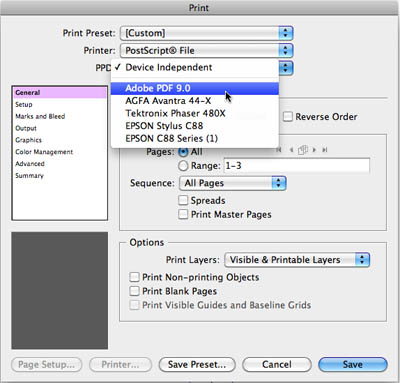Cancel the Print dialog
The width and height of the screenshot is (400, 383).
[x=277, y=365]
